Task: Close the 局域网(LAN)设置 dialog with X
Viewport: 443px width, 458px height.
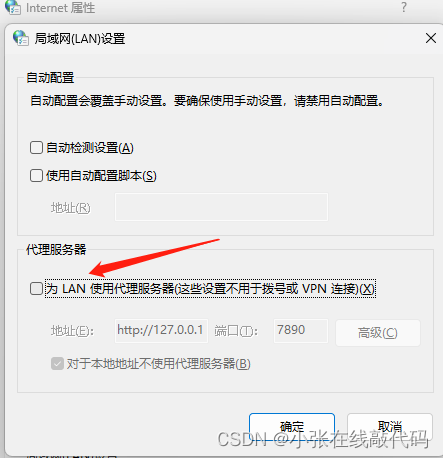Action: pyautogui.click(x=431, y=38)
